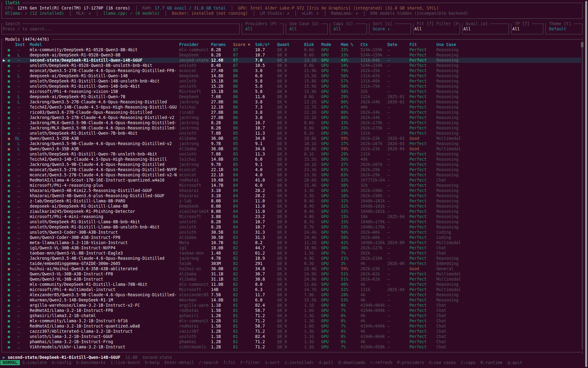
Task: Open the Avail filter dropdown
Action: click(x=485, y=29)
